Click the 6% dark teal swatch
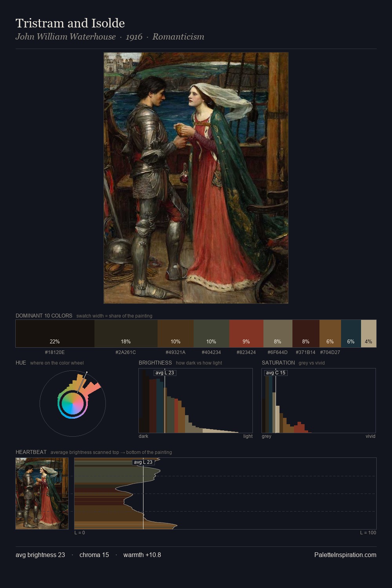 pos(351,334)
